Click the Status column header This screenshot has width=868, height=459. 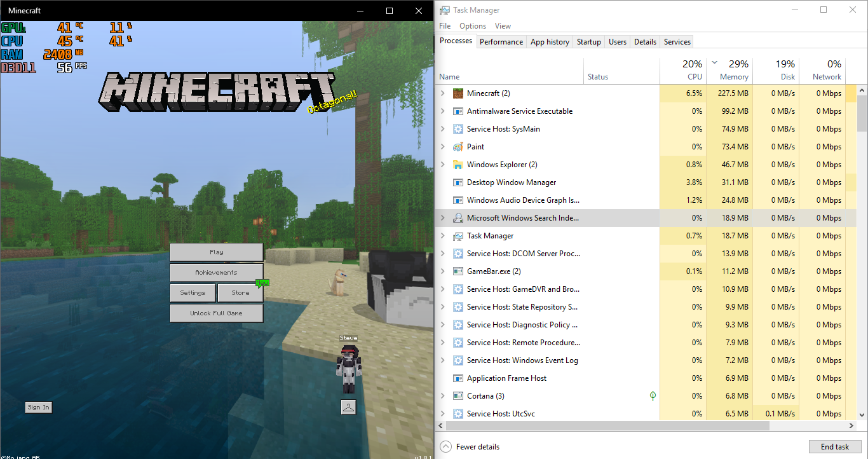pos(622,71)
